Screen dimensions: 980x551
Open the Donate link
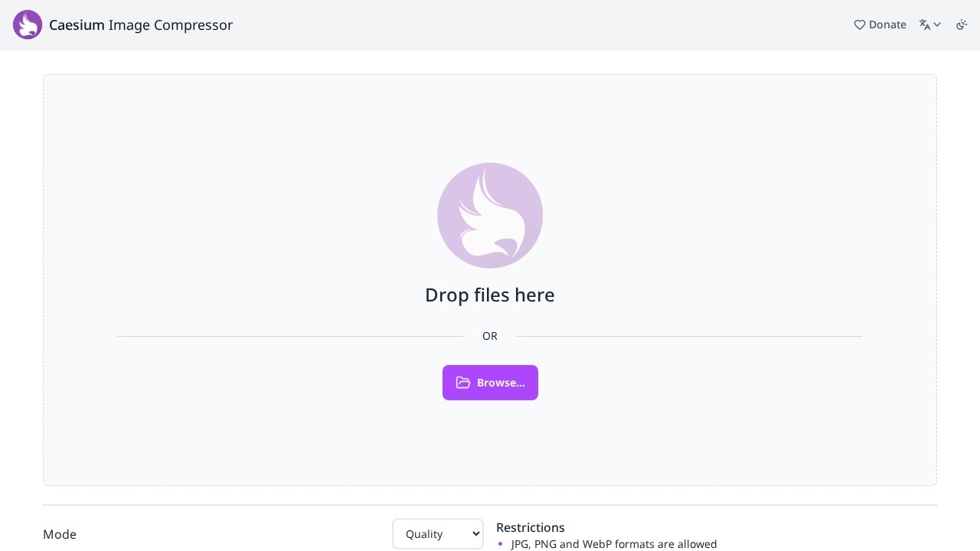pyautogui.click(x=887, y=24)
